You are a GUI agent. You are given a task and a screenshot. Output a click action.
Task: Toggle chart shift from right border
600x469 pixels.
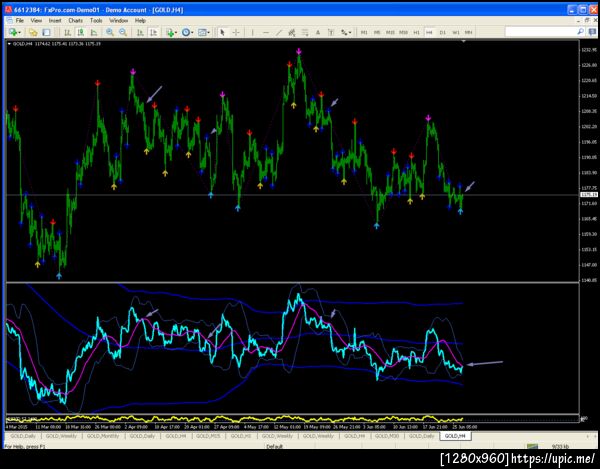[x=153, y=33]
